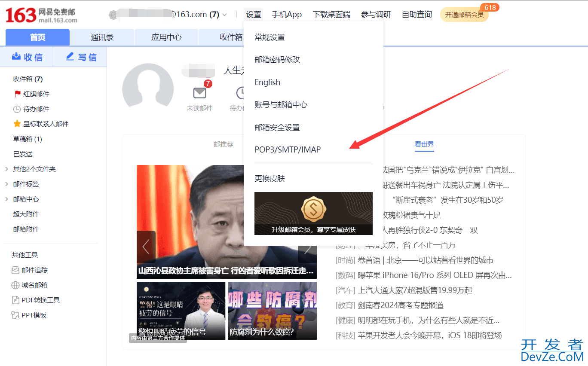Click the 写信 compose button
The width and height of the screenshot is (588, 366).
[80, 57]
